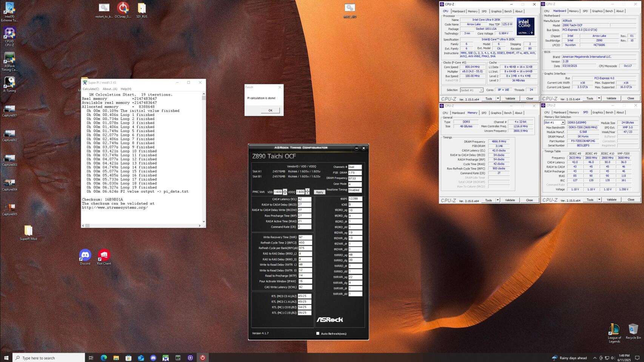Image resolution: width=644 pixels, height=362 pixels.
Task: Select CPU tab in CPU-Z Mainboard window
Action: click(547, 11)
